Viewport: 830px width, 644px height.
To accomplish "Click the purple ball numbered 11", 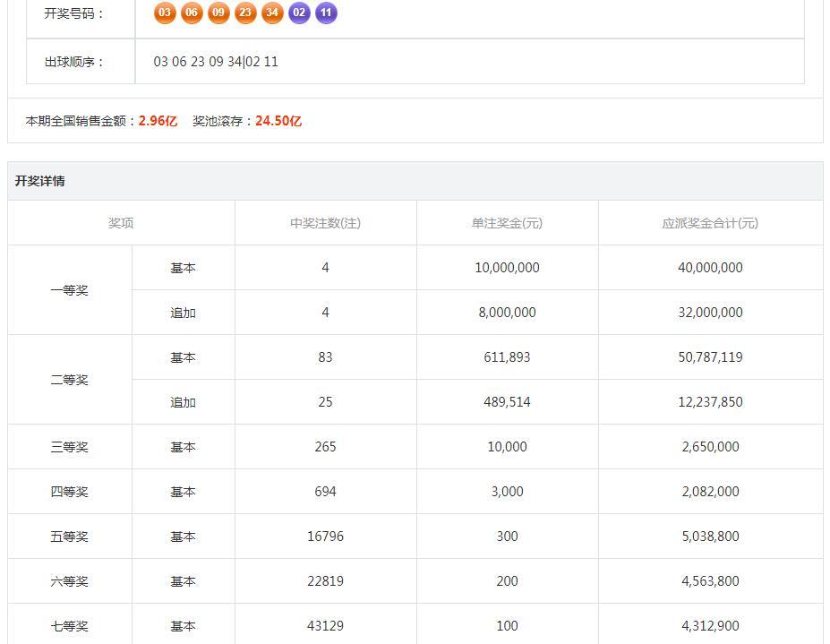I will pyautogui.click(x=326, y=13).
